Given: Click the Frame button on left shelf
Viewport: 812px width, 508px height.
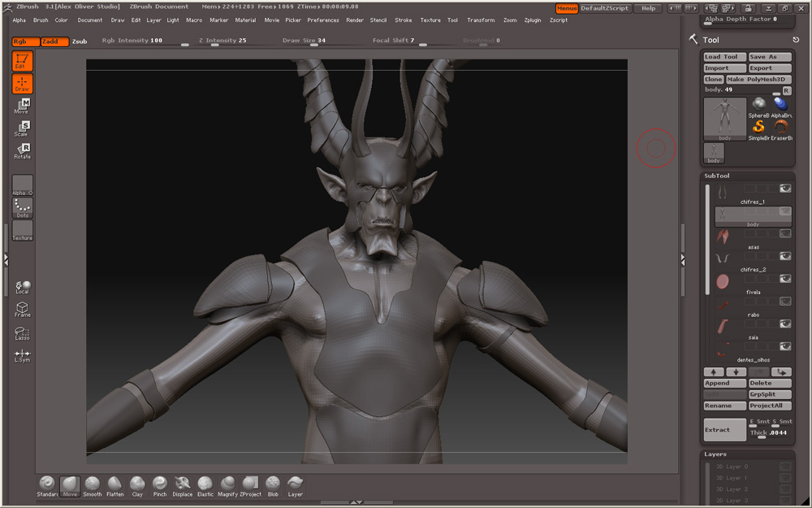Looking at the screenshot, I should click(x=22, y=310).
